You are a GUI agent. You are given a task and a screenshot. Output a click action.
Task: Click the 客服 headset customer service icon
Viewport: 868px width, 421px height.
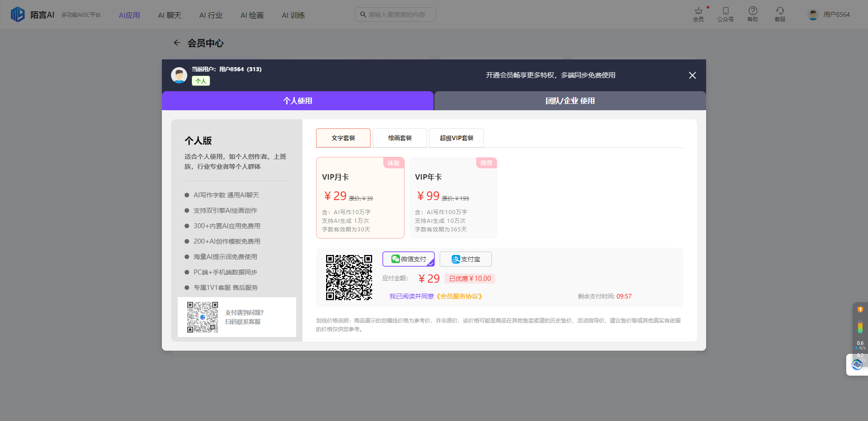780,13
